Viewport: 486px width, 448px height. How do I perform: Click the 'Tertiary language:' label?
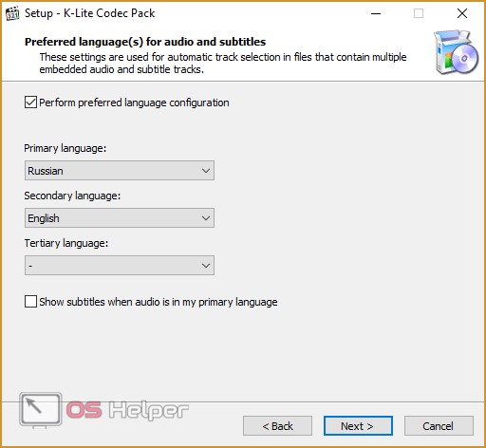click(66, 243)
